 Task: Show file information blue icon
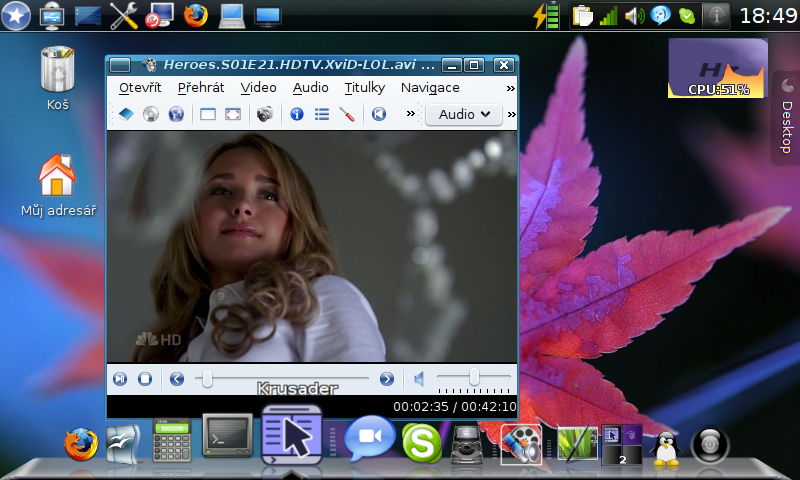click(296, 114)
